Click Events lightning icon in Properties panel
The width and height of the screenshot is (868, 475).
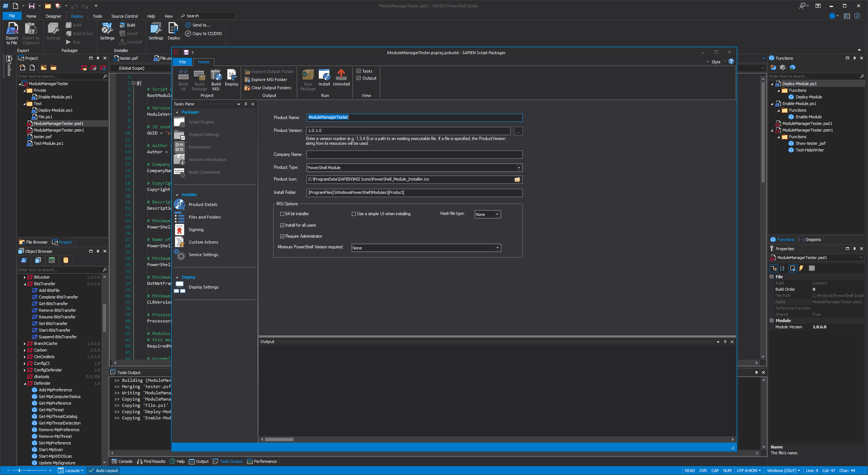(x=801, y=268)
